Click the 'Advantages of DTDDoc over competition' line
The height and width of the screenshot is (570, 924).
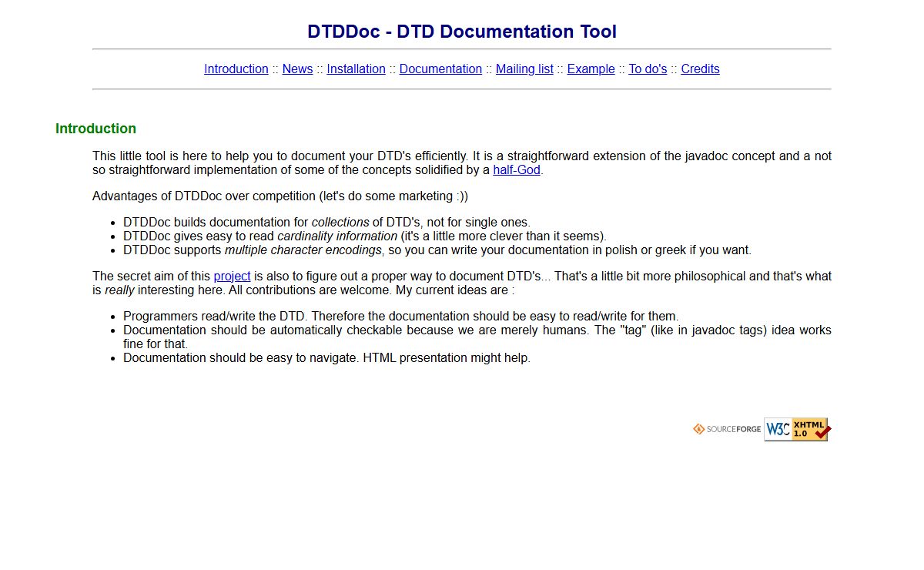(280, 196)
